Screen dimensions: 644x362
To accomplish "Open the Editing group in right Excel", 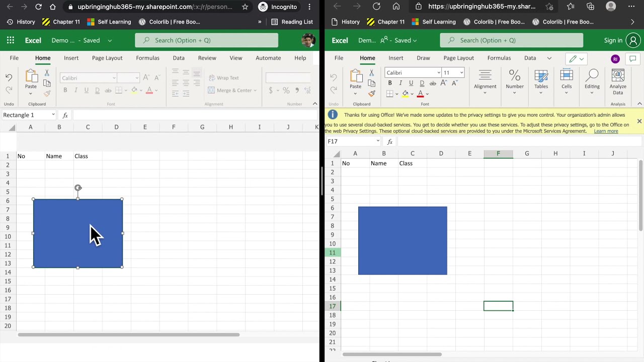I will click(592, 82).
